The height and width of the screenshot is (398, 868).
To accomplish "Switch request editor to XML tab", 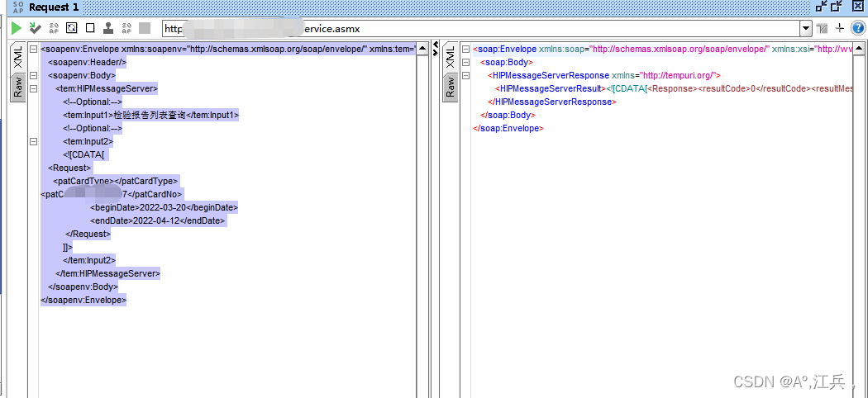I will coord(17,58).
